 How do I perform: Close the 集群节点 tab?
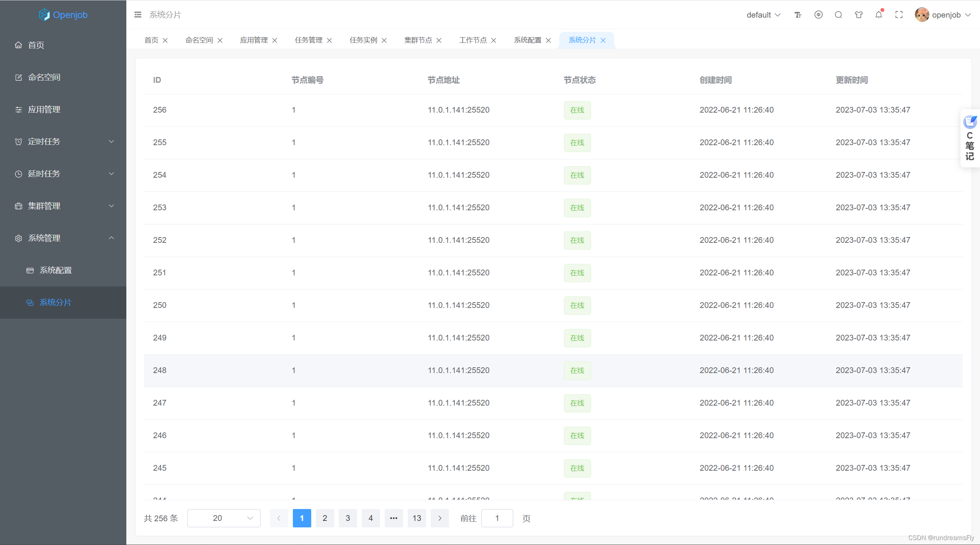439,40
